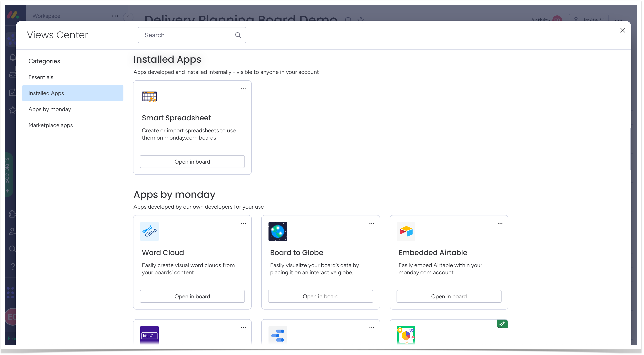Image resolution: width=644 pixels, height=355 pixels.
Task: Click the Word Cloud card title
Action: [163, 252]
